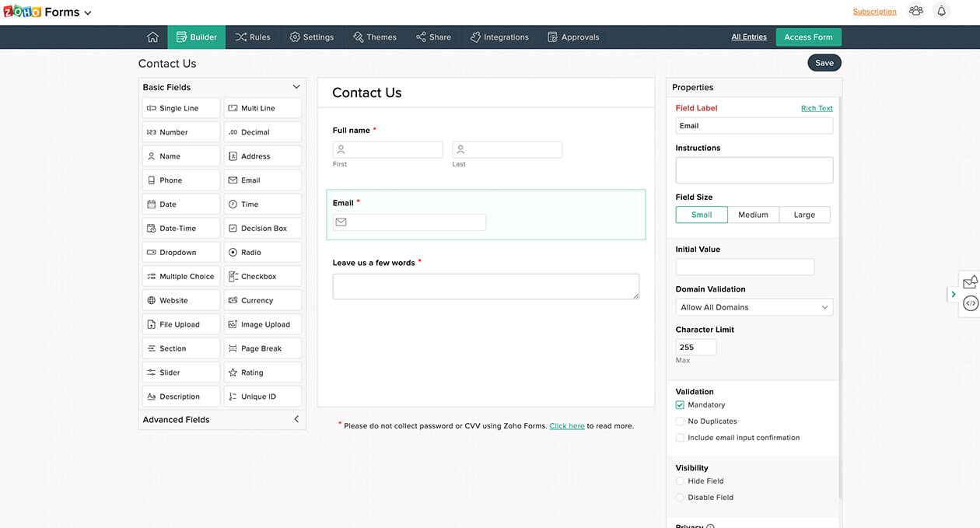Add a Dropdown field
Screen dimensions: 980x528
181,253
